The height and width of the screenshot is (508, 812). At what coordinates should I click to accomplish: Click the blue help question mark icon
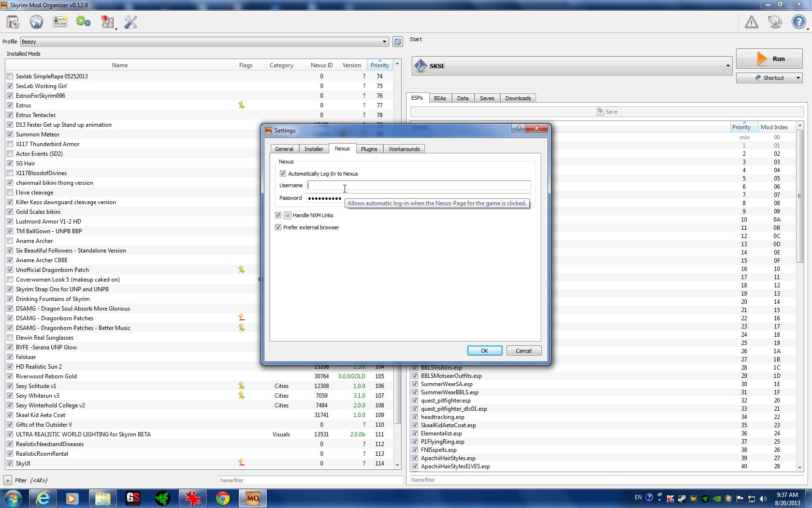[798, 22]
